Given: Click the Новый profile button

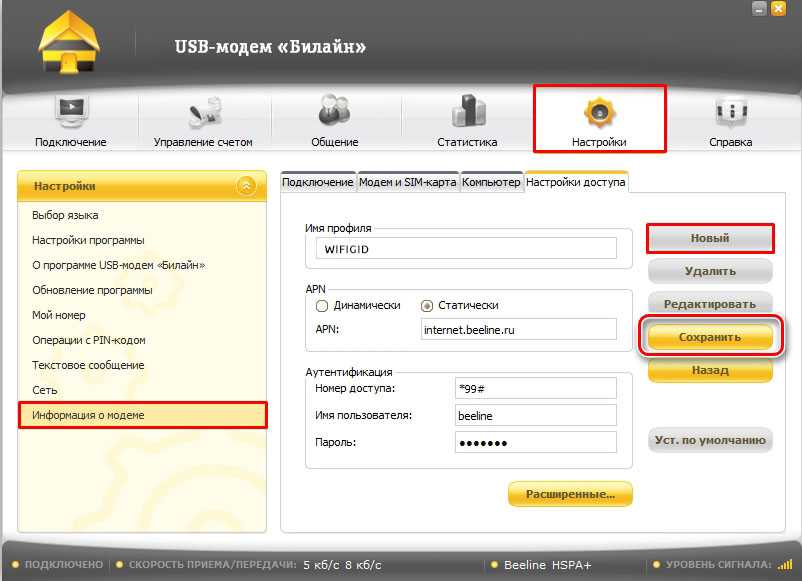Looking at the screenshot, I should [x=710, y=238].
